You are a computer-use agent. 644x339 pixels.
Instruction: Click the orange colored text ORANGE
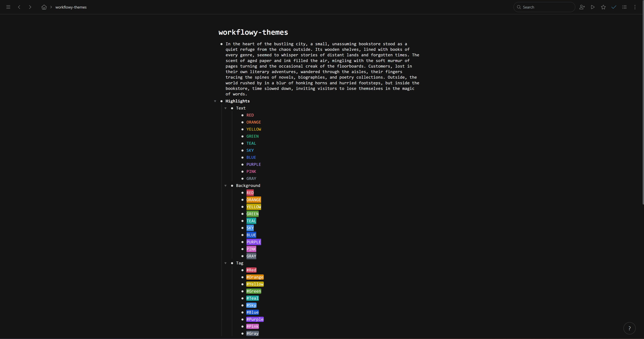coord(254,122)
